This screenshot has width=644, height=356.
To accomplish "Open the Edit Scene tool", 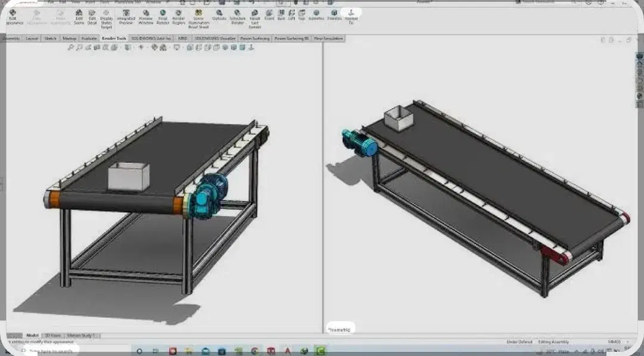I will 79,16.
